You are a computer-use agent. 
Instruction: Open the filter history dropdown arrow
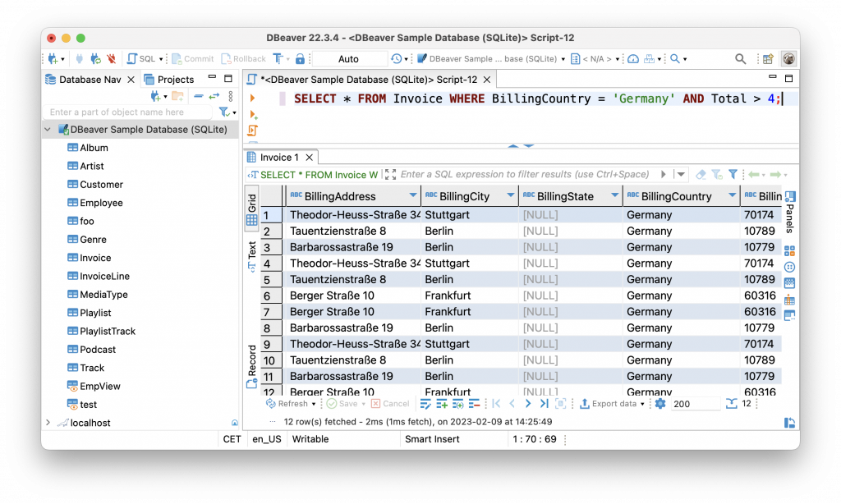point(681,174)
